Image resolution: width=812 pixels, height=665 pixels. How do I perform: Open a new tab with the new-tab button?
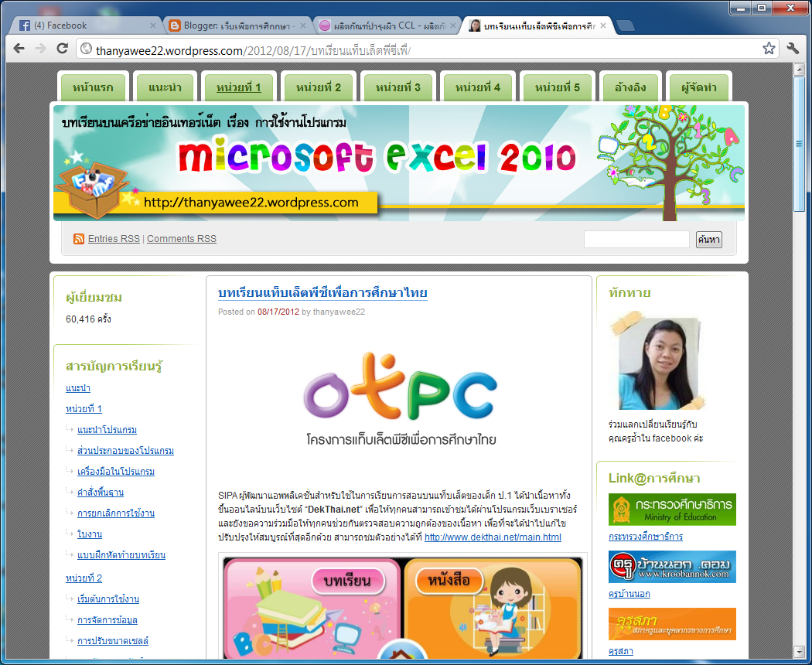pos(626,26)
